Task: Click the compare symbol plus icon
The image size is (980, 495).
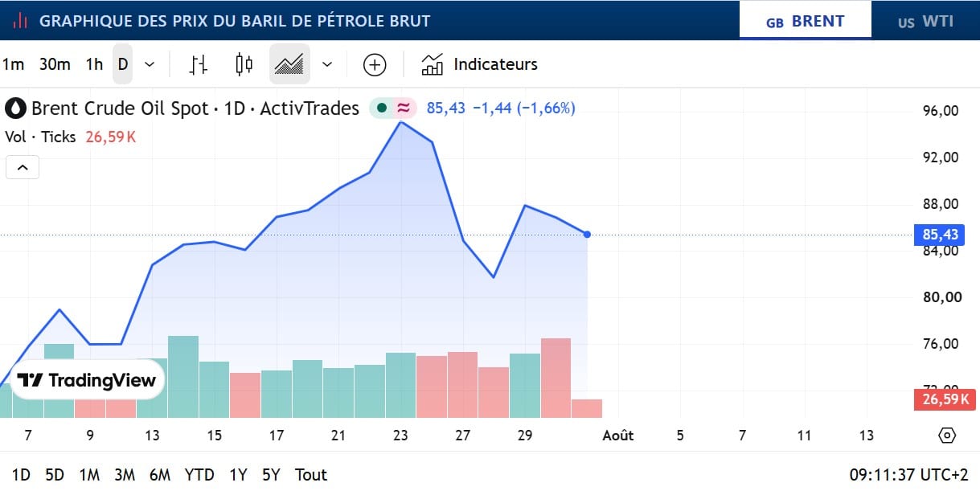Action: click(x=375, y=64)
